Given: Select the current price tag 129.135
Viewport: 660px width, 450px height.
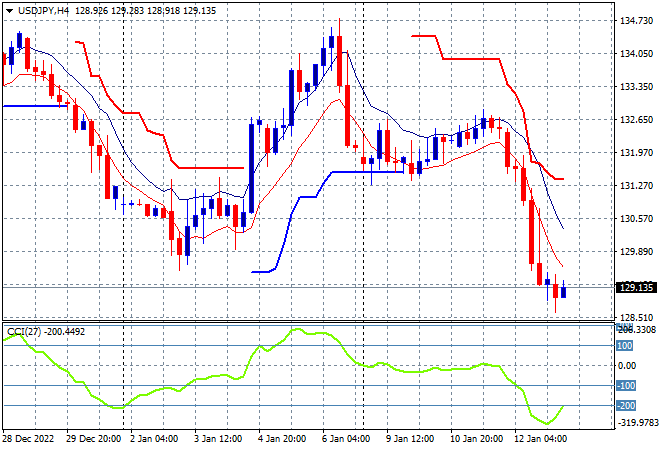Looking at the screenshot, I should [x=636, y=288].
